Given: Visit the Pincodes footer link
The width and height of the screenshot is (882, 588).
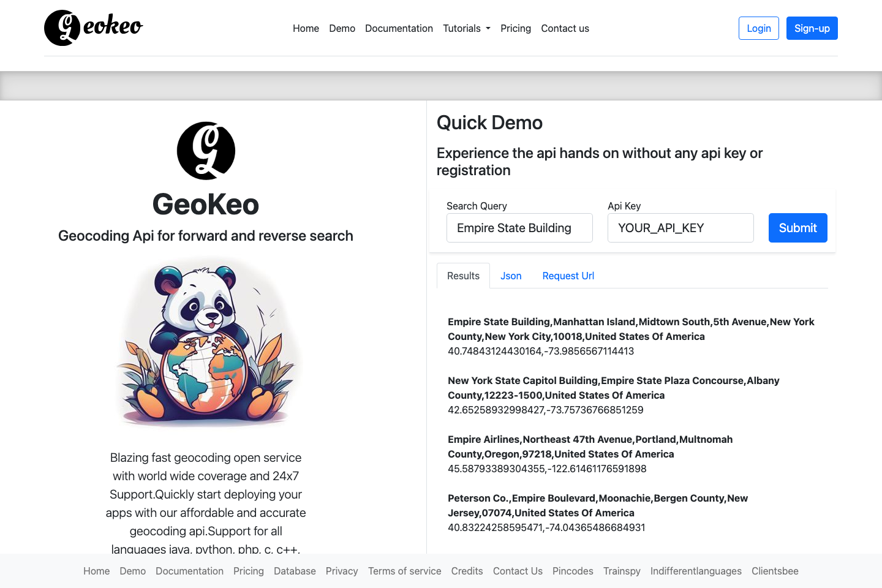Looking at the screenshot, I should 573,571.
